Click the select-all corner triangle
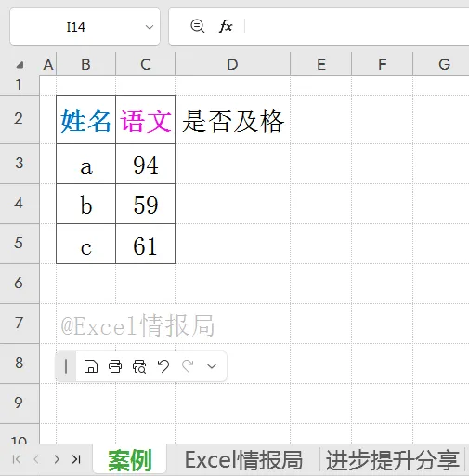 point(20,65)
